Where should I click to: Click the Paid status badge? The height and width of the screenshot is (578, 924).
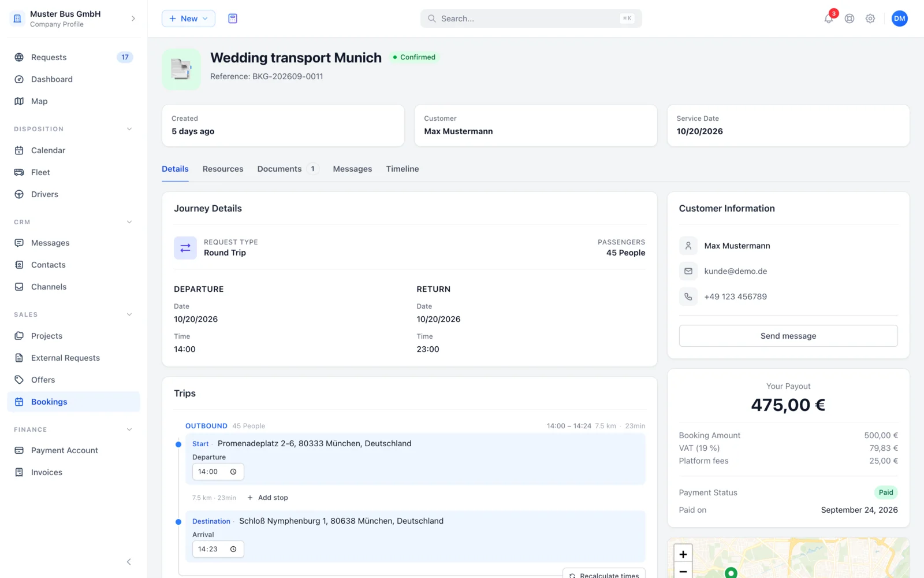tap(886, 492)
